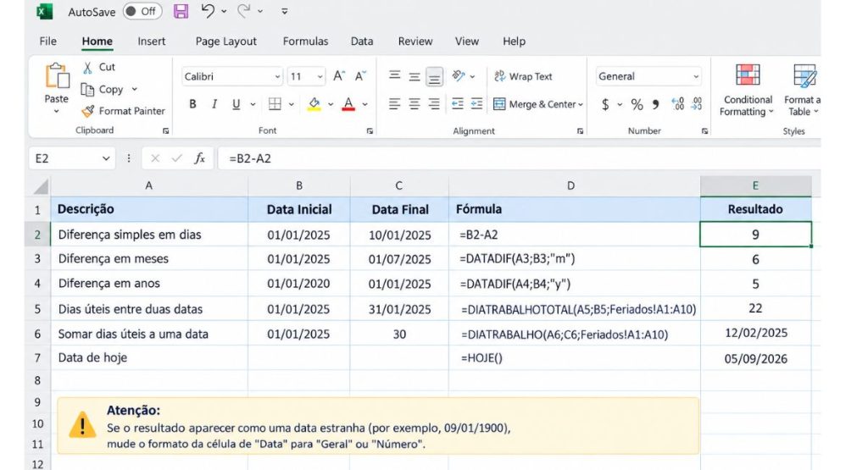The height and width of the screenshot is (470, 868).
Task: Apply Comma Style icon
Action: click(x=656, y=104)
